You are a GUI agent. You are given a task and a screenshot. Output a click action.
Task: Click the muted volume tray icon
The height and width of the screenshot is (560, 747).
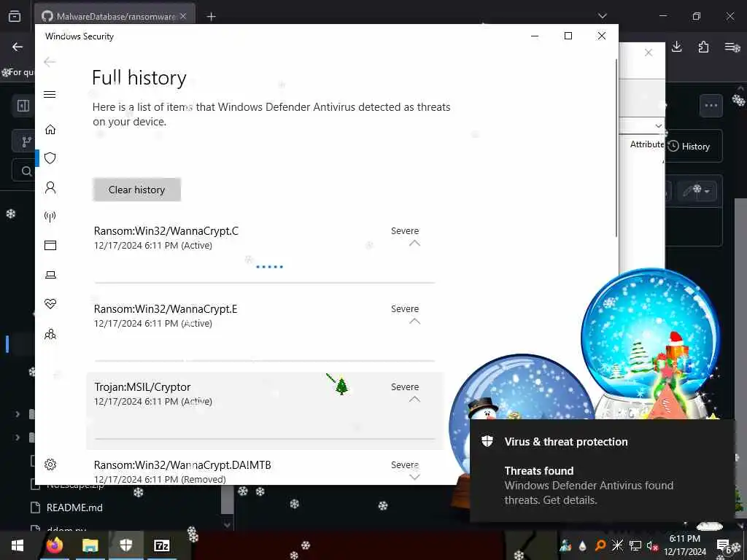pyautogui.click(x=651, y=545)
